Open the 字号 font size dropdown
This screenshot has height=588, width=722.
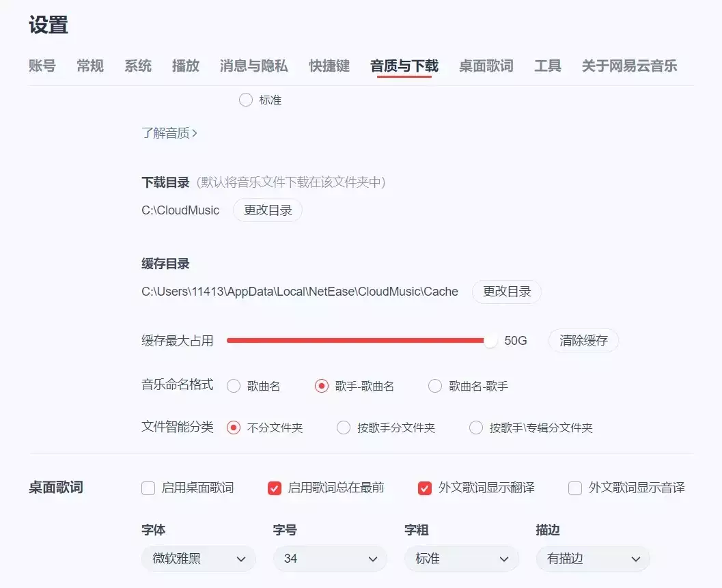[x=330, y=559]
